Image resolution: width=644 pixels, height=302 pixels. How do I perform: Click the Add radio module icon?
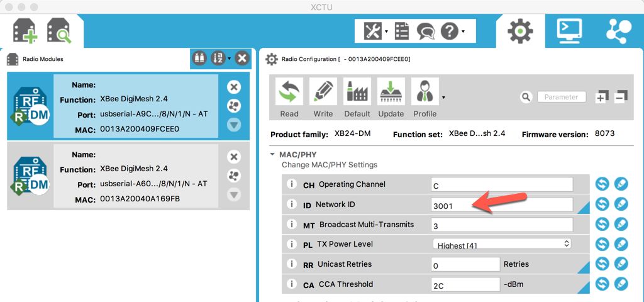pyautogui.click(x=25, y=31)
